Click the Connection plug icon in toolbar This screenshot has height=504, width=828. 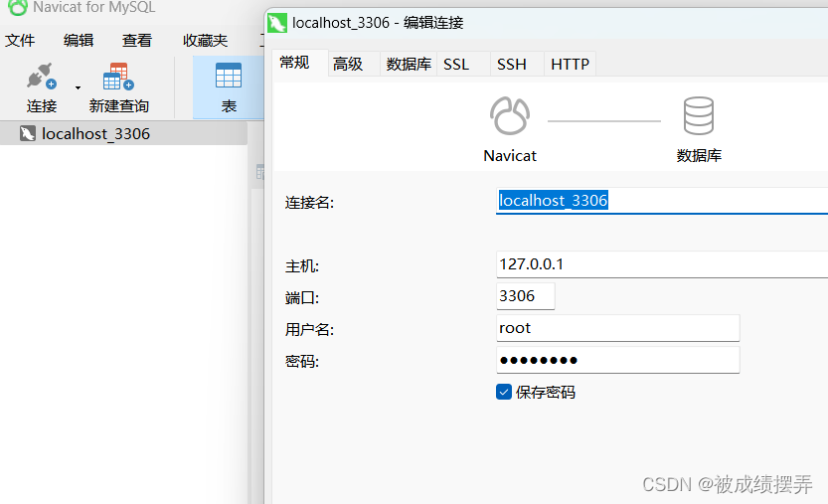(41, 77)
